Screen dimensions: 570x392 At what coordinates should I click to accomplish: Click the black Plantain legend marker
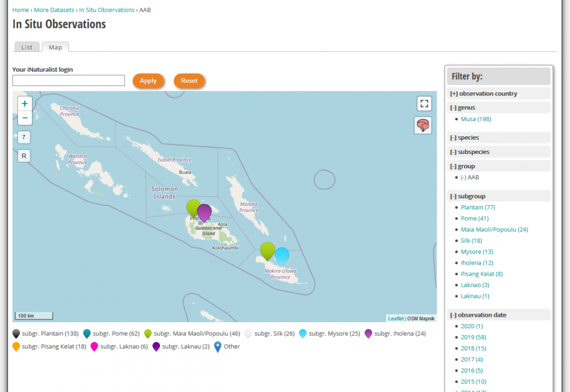[16, 334]
